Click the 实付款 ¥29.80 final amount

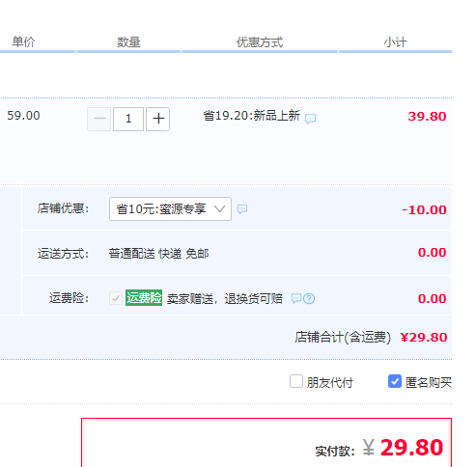379,448
